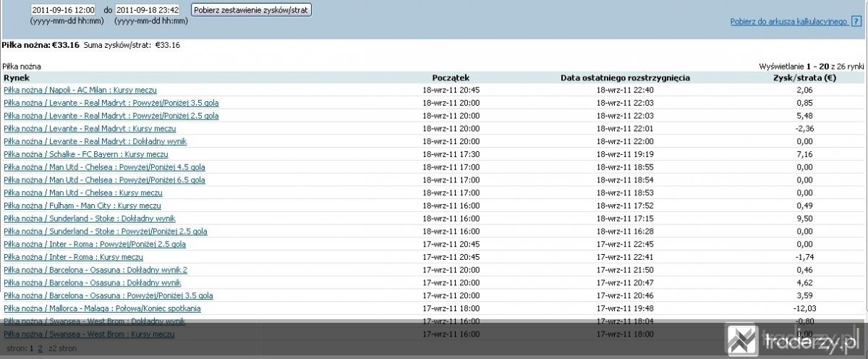
Task: Click the help icon beside spreadsheet download link
Action: pos(857,22)
